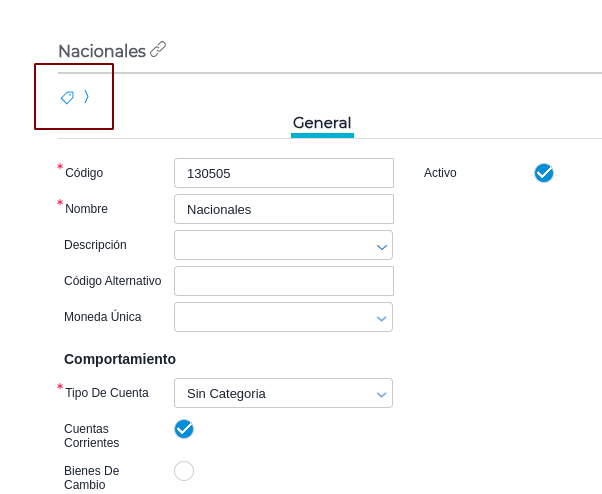Click the Código Alternativo label
Viewport: 602px width, 494px height.
pos(112,281)
